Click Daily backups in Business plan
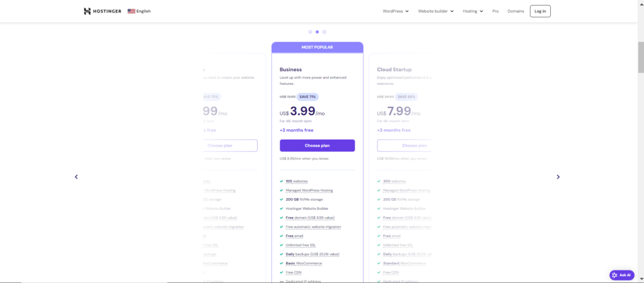The image size is (644, 283). 312,254
